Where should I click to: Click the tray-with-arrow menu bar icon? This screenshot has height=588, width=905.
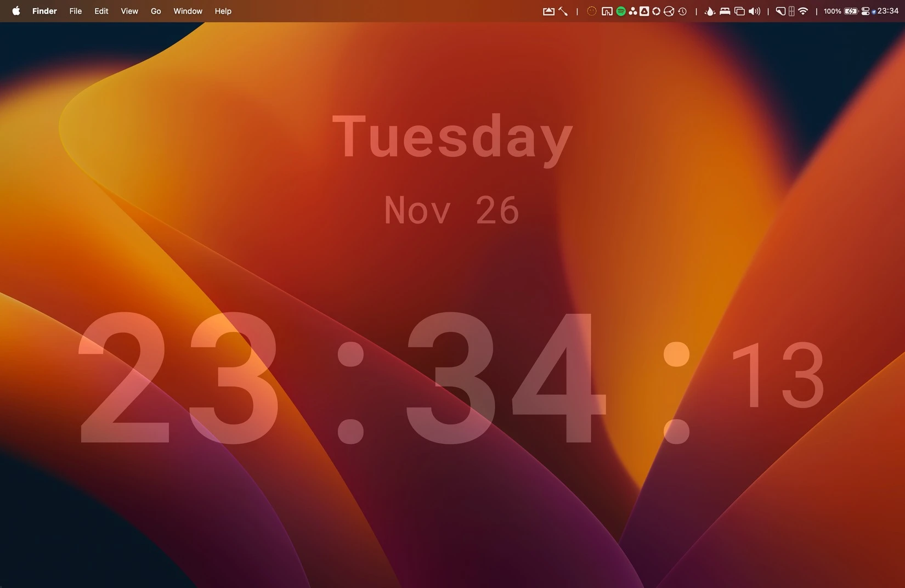click(x=548, y=11)
